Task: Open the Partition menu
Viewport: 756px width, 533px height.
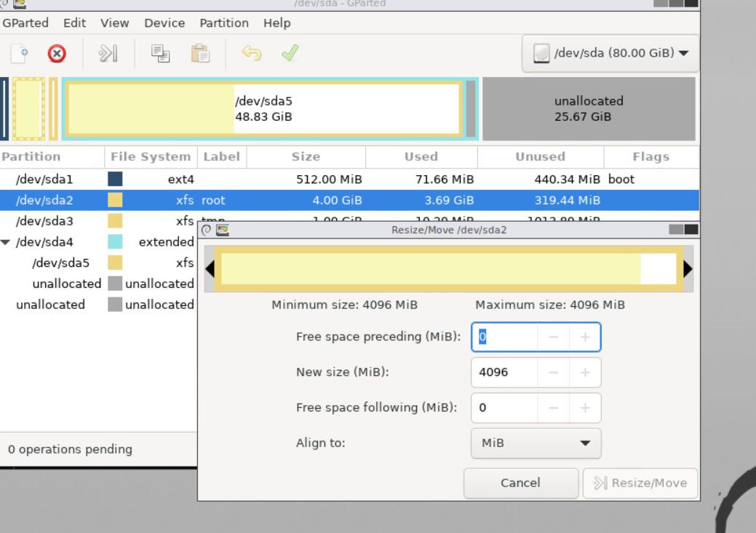Action: [223, 23]
